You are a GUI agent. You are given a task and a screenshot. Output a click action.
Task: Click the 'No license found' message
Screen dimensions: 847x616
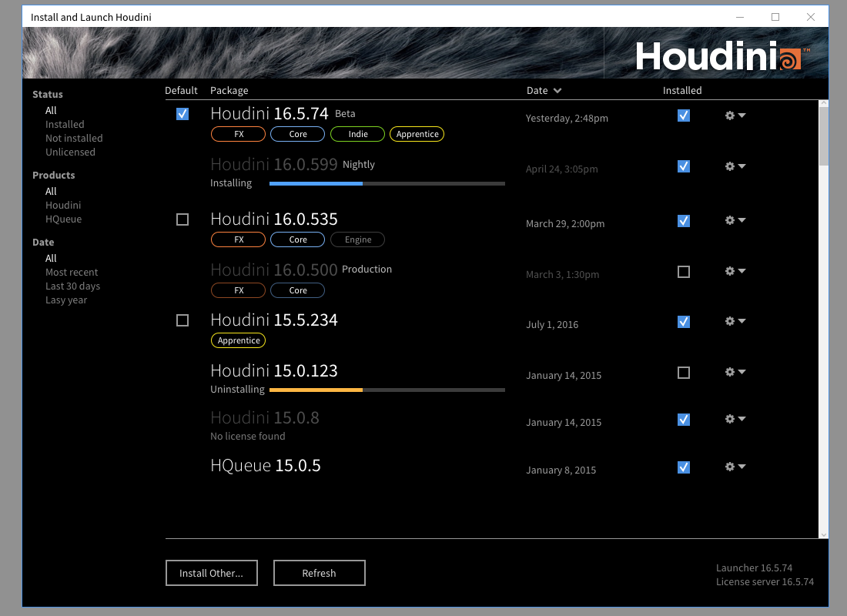pos(247,436)
